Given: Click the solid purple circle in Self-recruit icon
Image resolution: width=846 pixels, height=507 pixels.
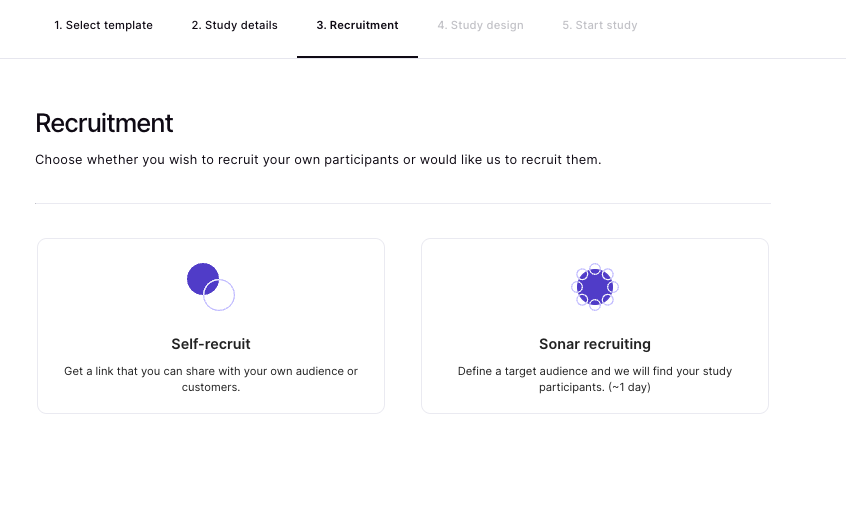Looking at the screenshot, I should 201,277.
